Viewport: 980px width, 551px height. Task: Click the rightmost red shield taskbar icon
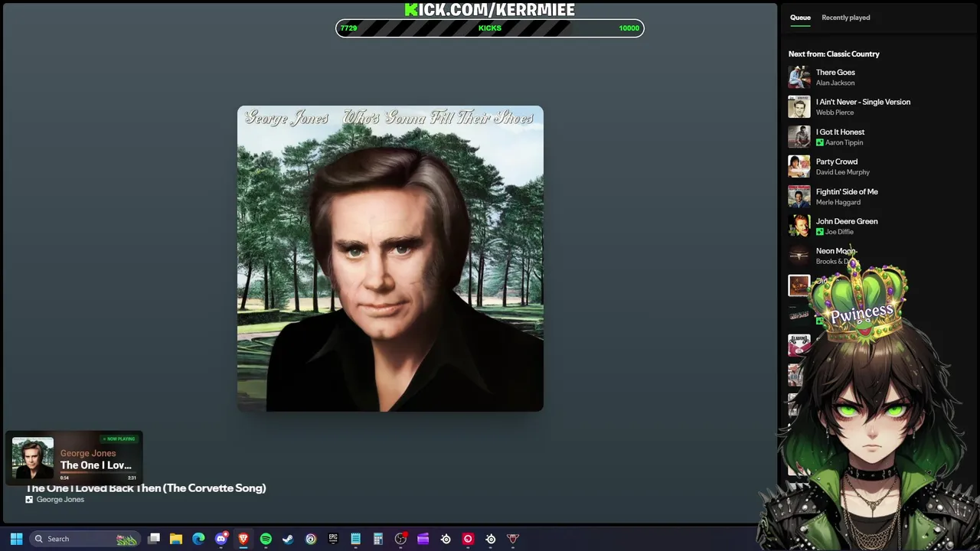click(x=513, y=539)
